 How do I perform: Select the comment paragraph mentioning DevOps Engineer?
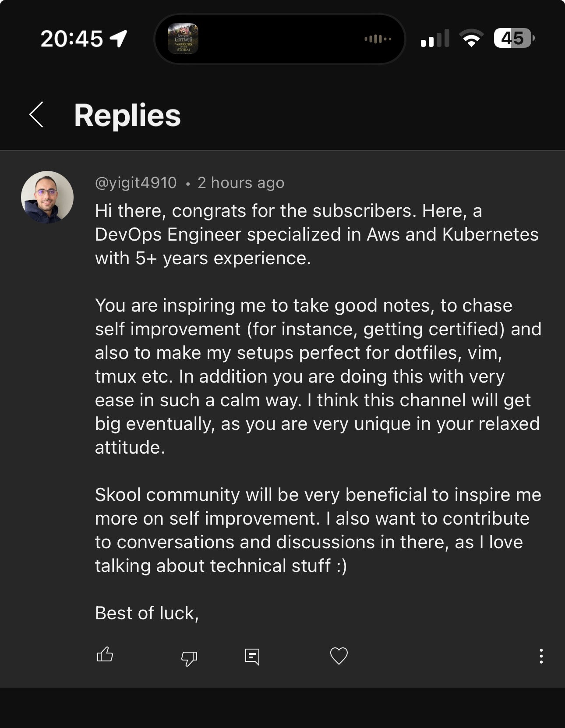click(317, 234)
